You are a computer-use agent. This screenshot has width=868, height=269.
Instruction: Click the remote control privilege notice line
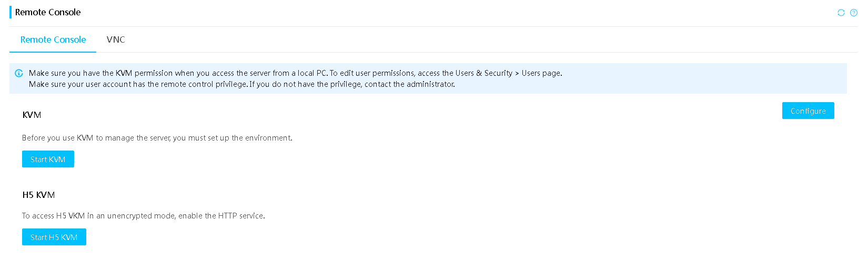tap(242, 84)
